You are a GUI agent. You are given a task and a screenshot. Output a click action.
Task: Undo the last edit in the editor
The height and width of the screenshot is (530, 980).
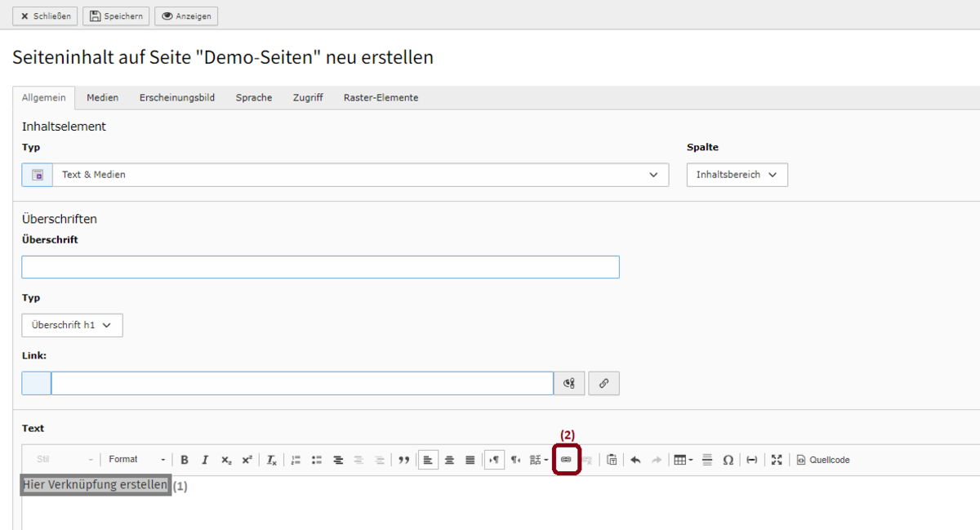point(635,460)
